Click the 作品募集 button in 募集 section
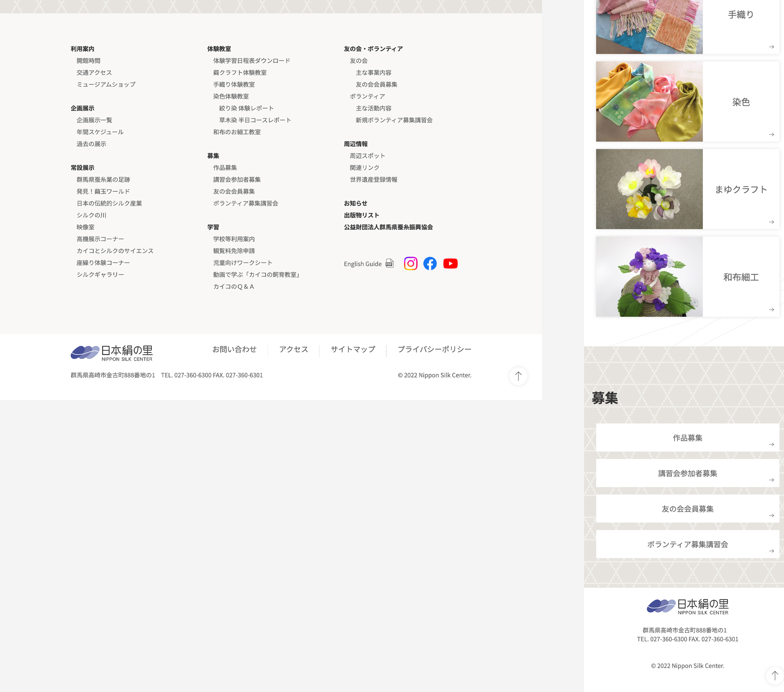 [687, 438]
